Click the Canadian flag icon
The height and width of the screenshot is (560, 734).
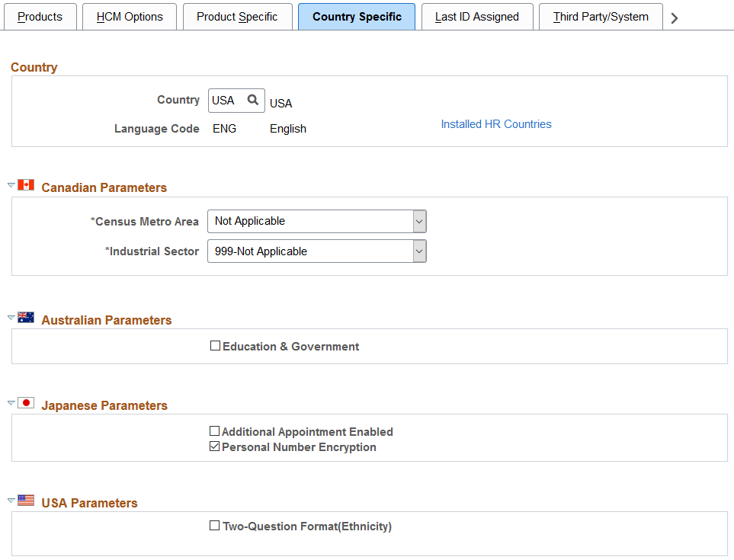[x=26, y=185]
